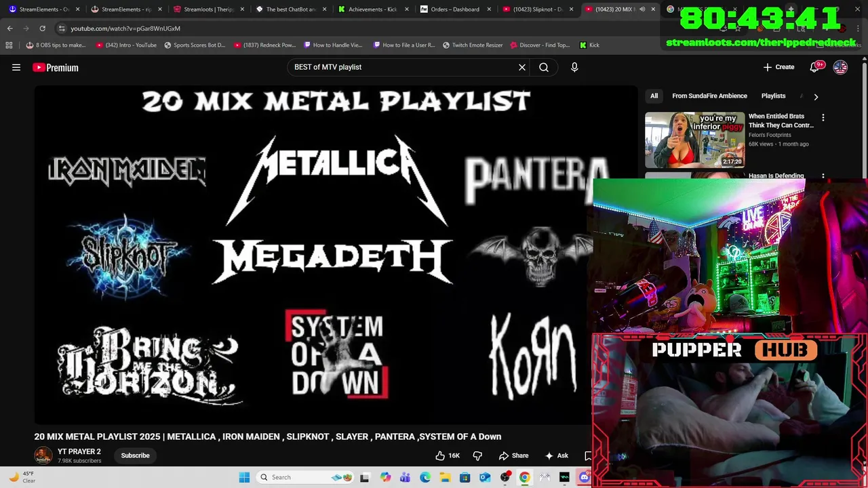Select the Playlists filter chip
This screenshot has width=868, height=488.
773,96
